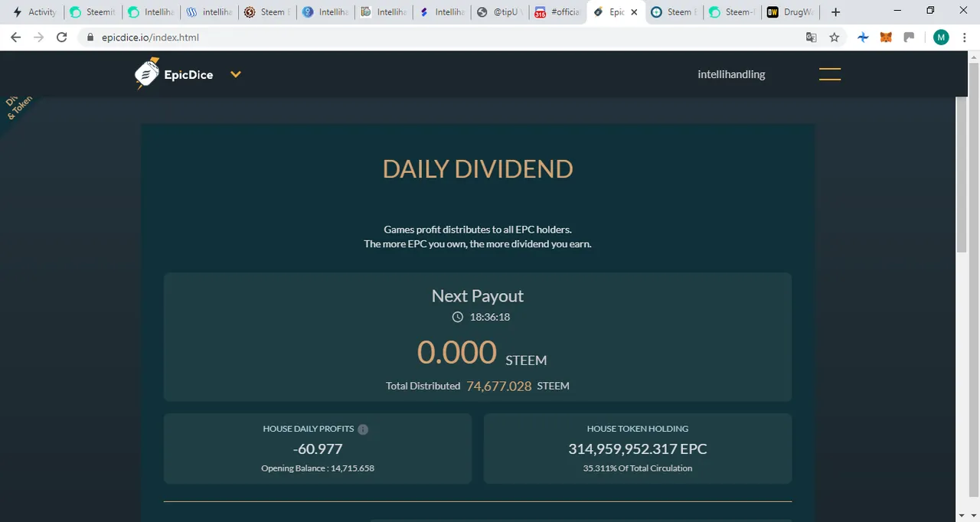Viewport: 980px width, 522px height.
Task: Switch to the Steemit tab
Action: [x=92, y=12]
